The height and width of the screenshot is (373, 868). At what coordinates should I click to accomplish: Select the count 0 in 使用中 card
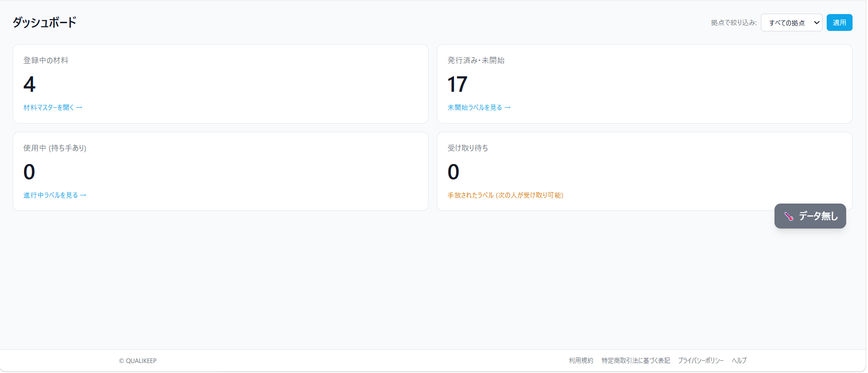point(29,172)
